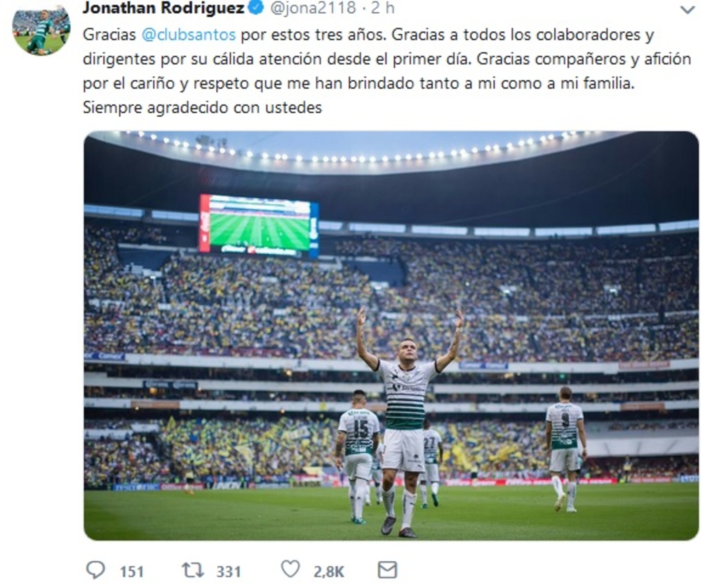Viewport: 705px width, 588px height.
Task: Click the tweet text starting with Gracias
Action: pos(387,71)
